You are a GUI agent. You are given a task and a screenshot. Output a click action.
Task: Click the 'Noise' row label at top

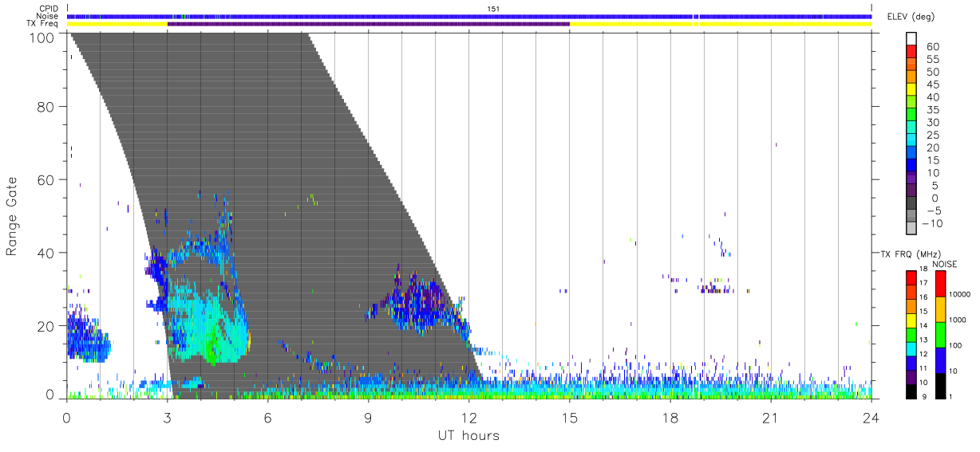[x=47, y=16]
